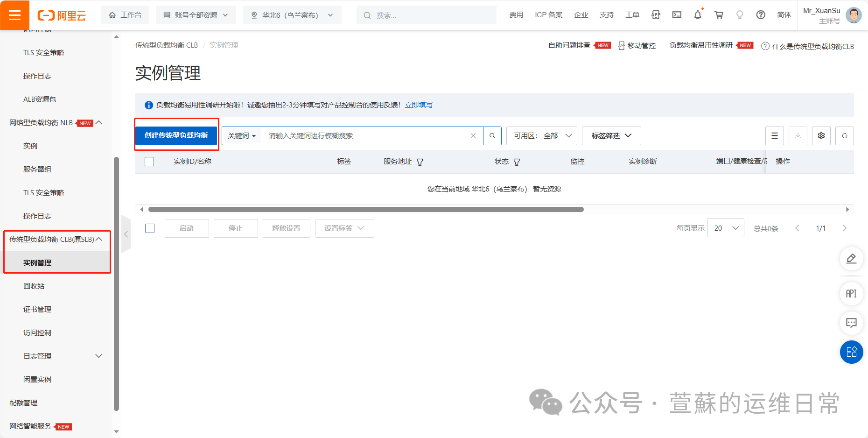
Task: Open the Mr_XuanSu account avatar
Action: click(854, 15)
